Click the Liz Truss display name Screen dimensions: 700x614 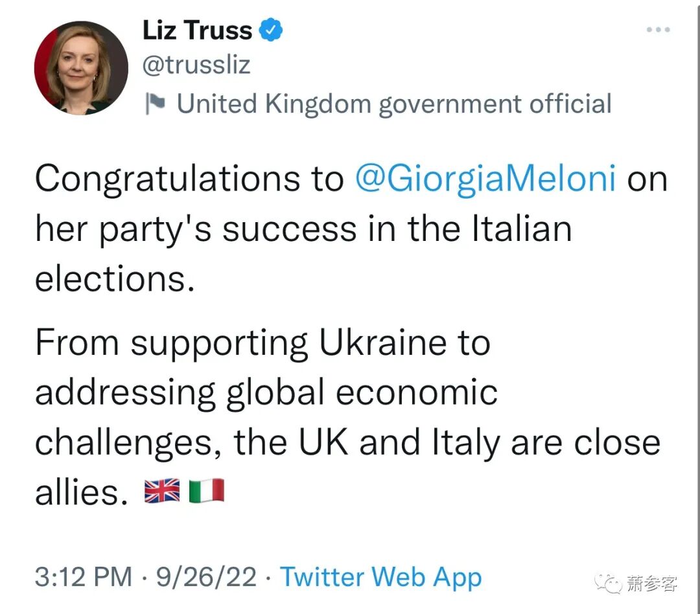[x=197, y=30]
